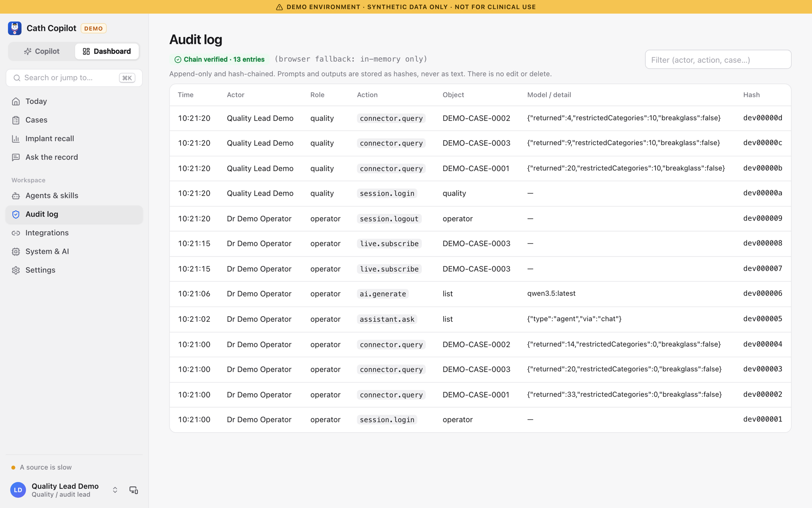Screen dimensions: 812x508
Task: Open Cases via clipboard icon
Action: point(16,120)
